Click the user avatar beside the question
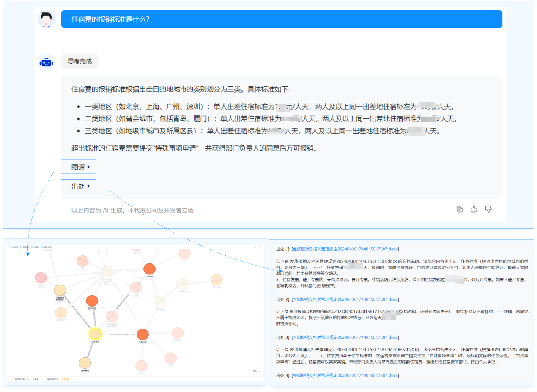Screen dimensions: 537x392 47,19
